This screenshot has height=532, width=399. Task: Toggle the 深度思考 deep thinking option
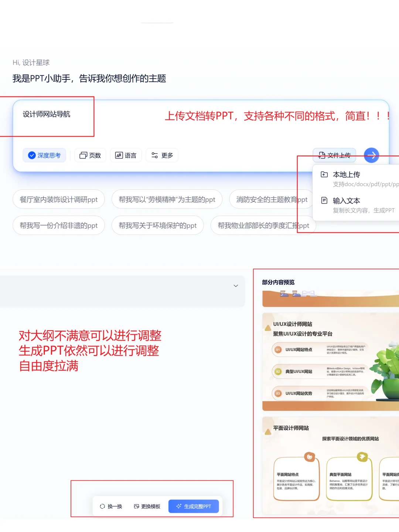pyautogui.click(x=44, y=155)
